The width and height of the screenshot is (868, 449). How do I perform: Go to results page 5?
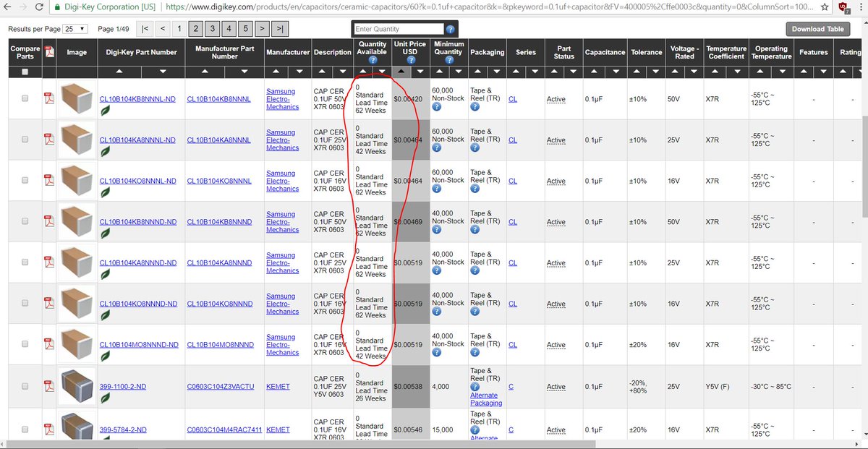pyautogui.click(x=245, y=29)
